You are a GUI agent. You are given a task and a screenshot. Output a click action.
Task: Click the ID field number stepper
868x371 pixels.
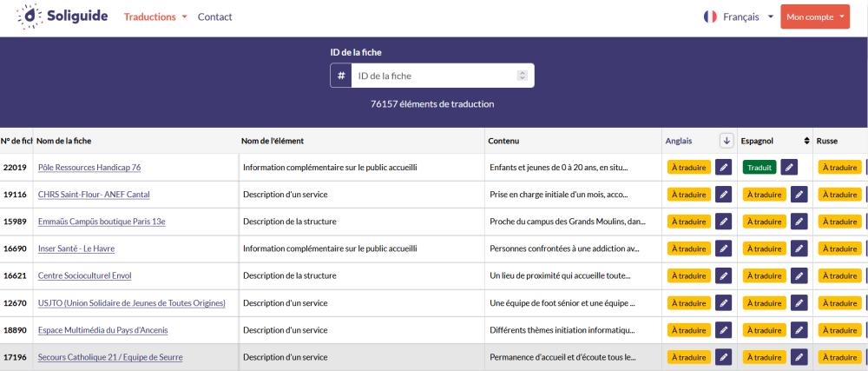(x=522, y=76)
